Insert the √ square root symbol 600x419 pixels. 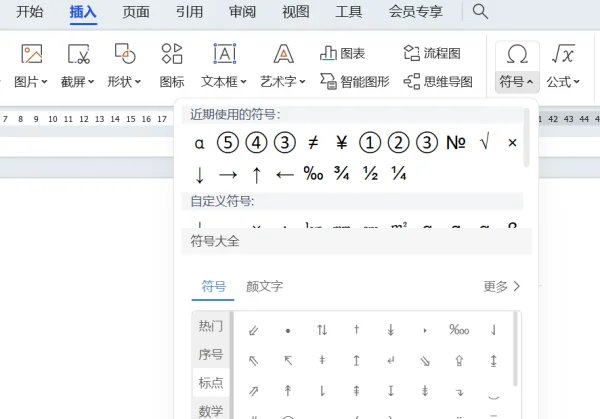coord(484,142)
